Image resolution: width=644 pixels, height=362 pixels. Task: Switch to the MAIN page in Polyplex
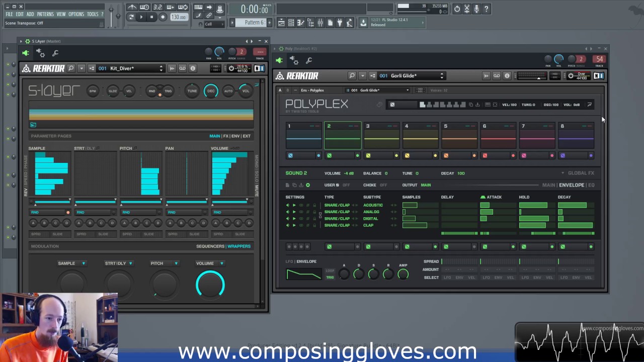(x=548, y=185)
